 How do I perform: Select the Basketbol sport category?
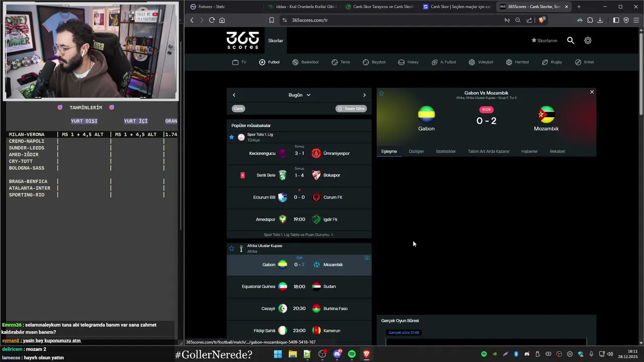click(305, 62)
